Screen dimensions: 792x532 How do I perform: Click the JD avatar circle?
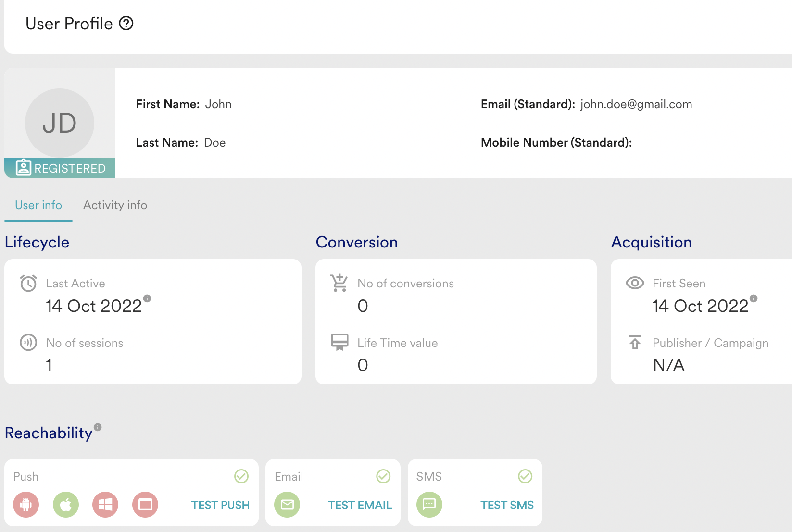(60, 123)
